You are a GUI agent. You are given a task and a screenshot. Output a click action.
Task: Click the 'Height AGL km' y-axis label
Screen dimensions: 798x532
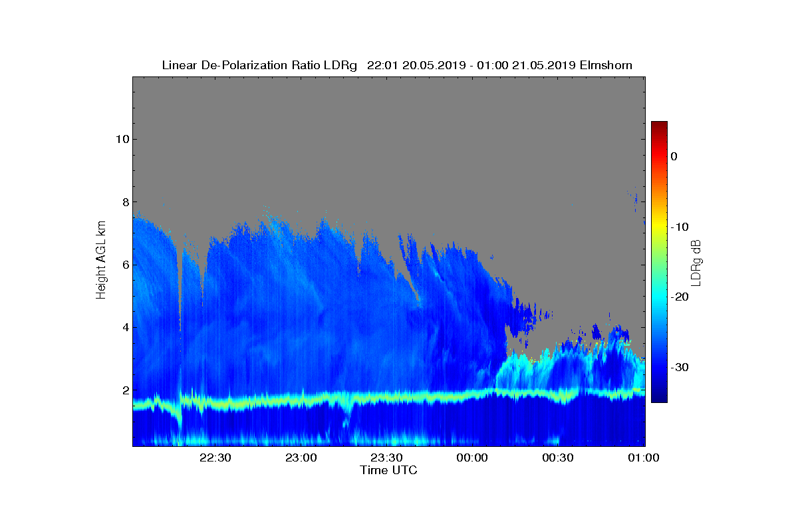(x=101, y=261)
